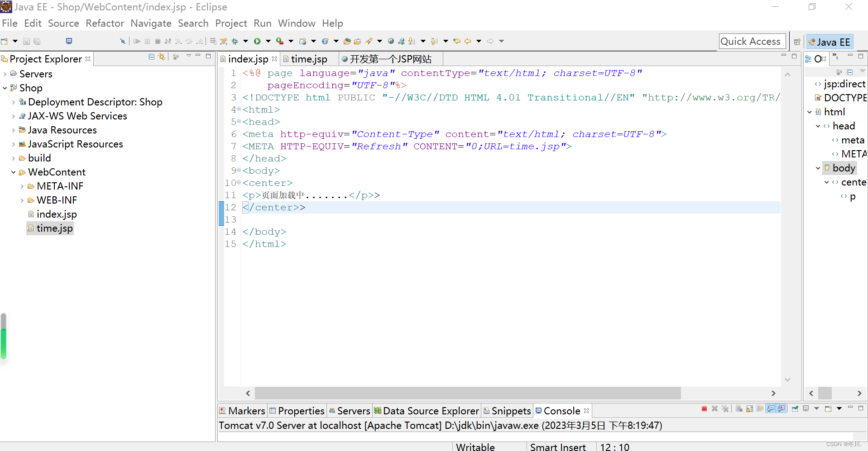Open the Data Source Explorer tab
The image size is (868, 451).
(427, 411)
